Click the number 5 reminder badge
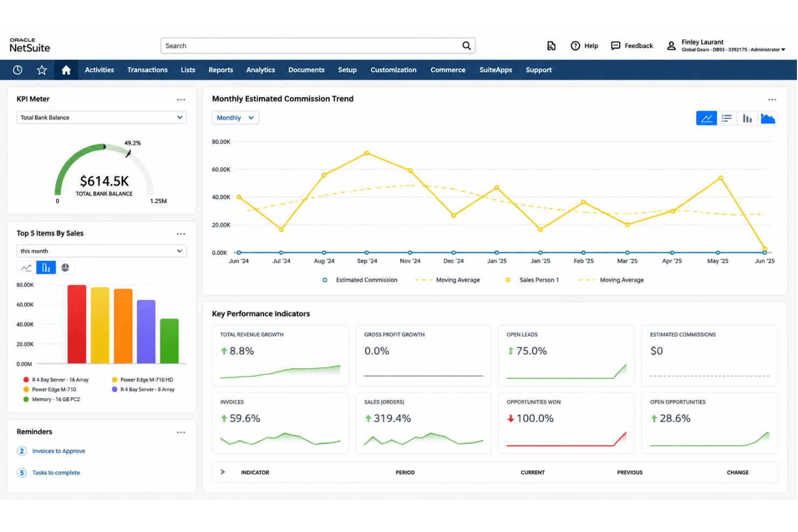798x532 pixels. [22, 473]
